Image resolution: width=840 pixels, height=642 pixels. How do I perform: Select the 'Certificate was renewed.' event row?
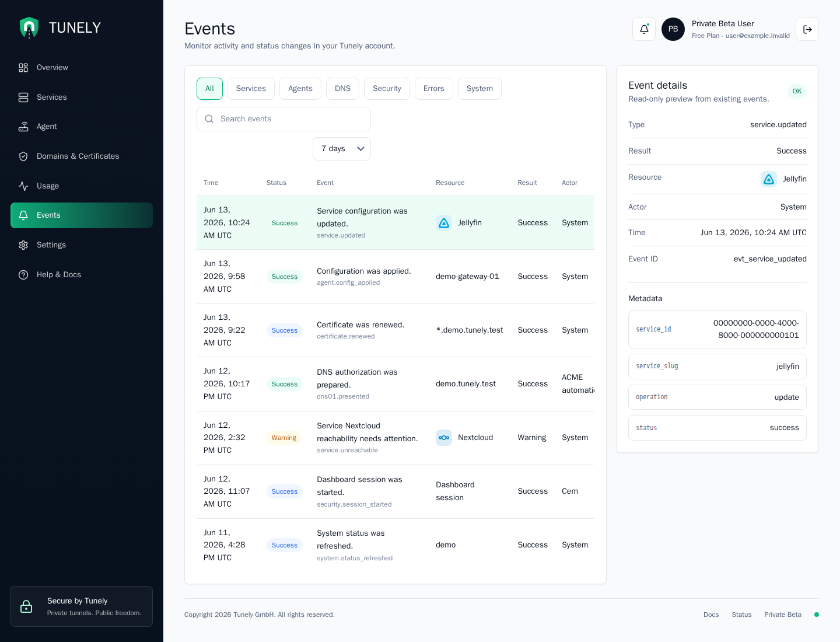point(395,330)
